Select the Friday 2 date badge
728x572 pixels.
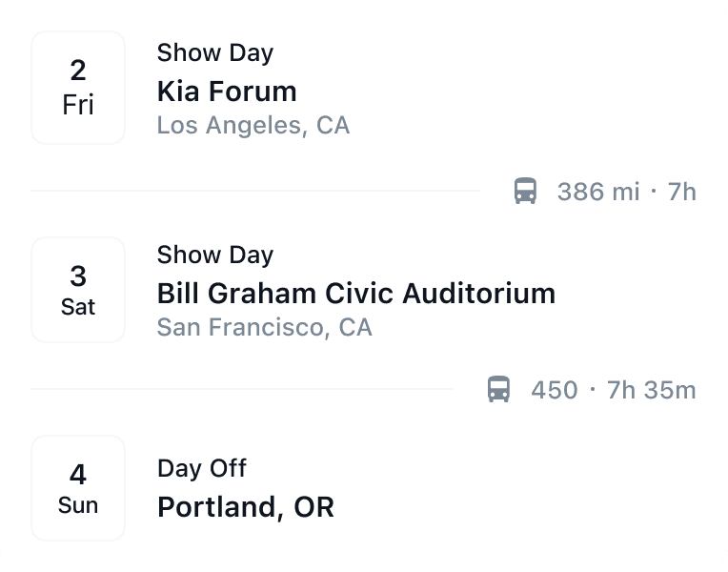coord(78,88)
